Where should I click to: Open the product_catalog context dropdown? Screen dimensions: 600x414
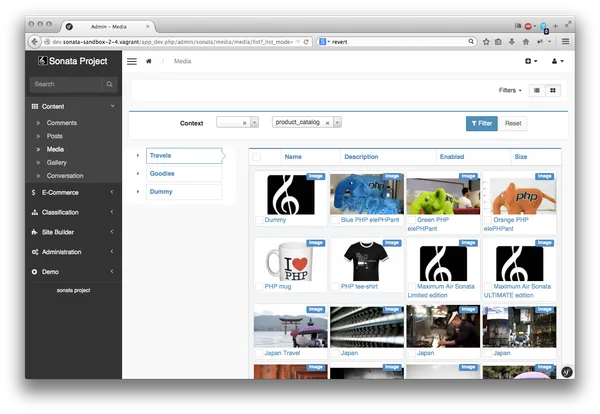click(338, 122)
